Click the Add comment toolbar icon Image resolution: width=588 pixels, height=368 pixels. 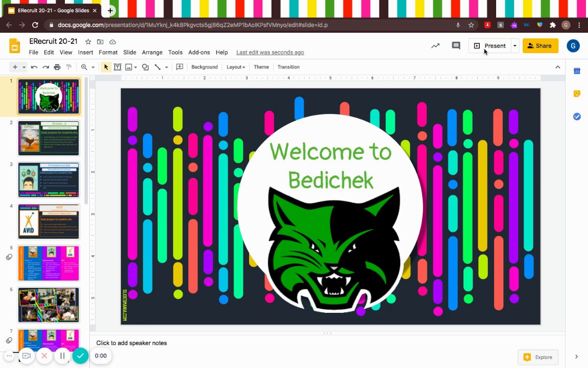(x=180, y=67)
